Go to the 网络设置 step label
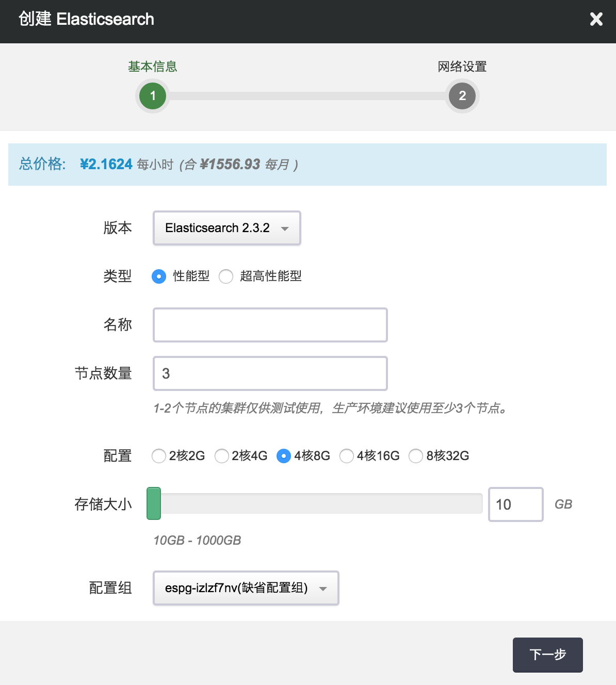 click(x=462, y=67)
